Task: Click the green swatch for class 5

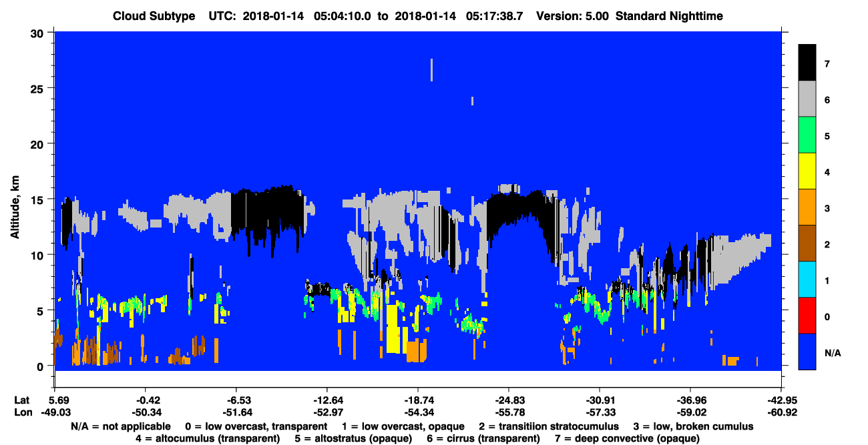Action: coord(807,135)
